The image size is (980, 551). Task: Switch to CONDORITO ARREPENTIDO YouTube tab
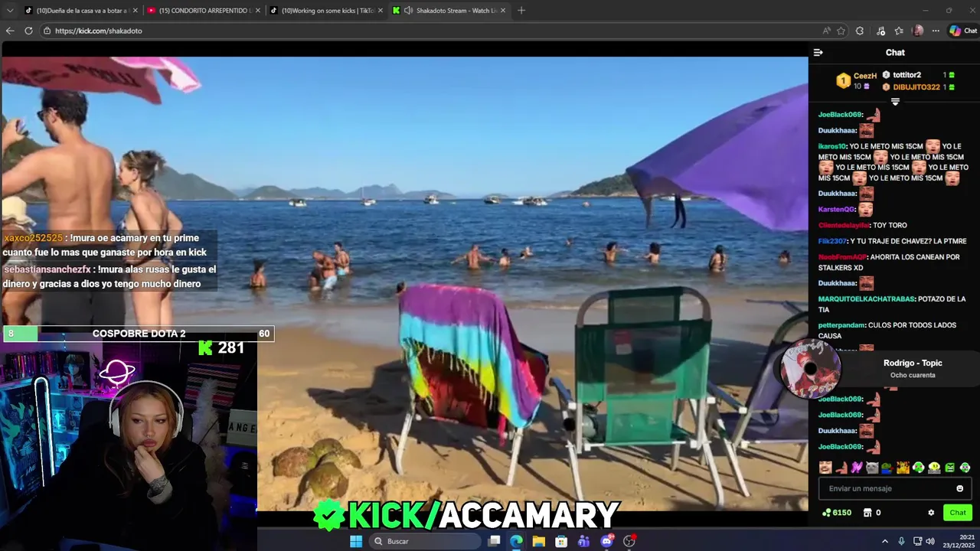[x=203, y=11]
